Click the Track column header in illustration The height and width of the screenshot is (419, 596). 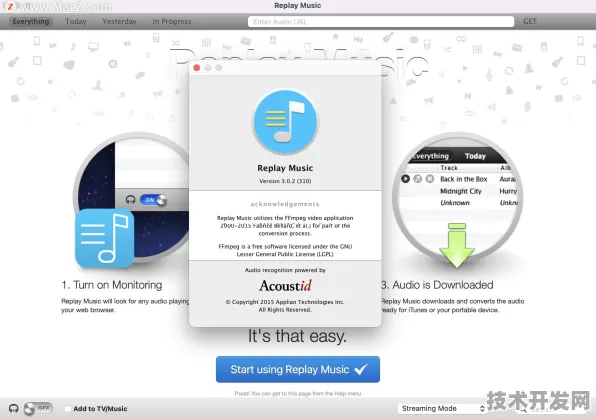pos(449,168)
